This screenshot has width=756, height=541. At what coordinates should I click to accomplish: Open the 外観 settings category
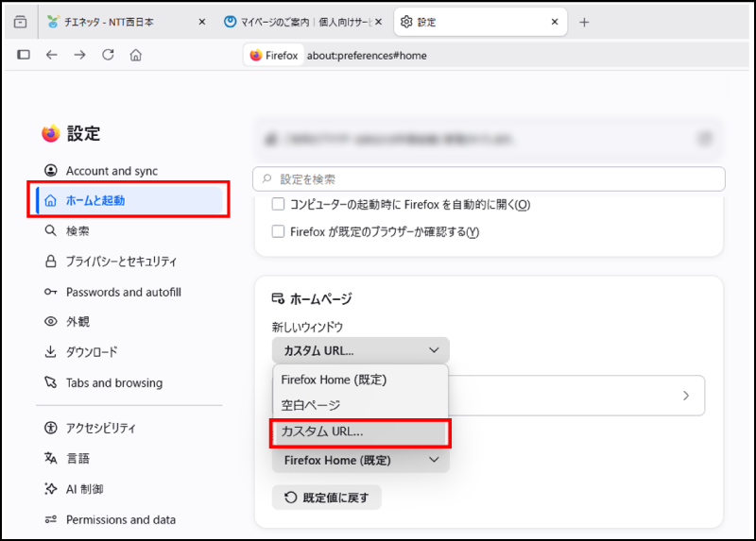point(129,321)
